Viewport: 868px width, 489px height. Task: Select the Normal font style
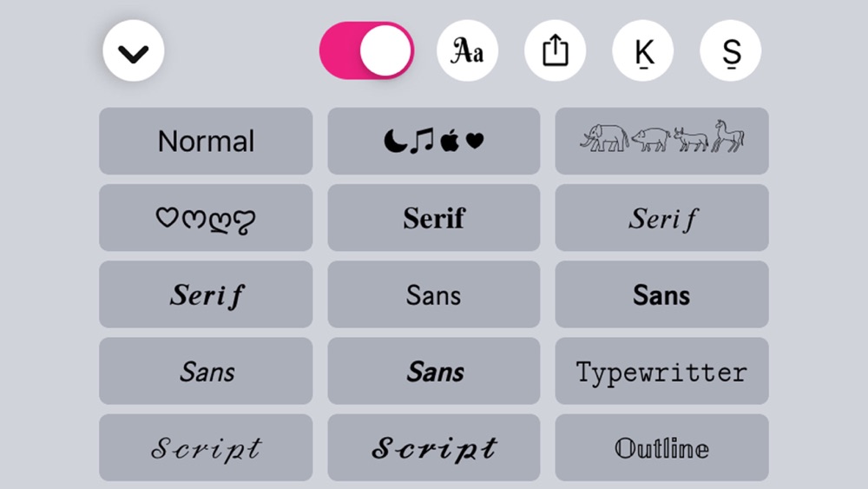click(206, 142)
